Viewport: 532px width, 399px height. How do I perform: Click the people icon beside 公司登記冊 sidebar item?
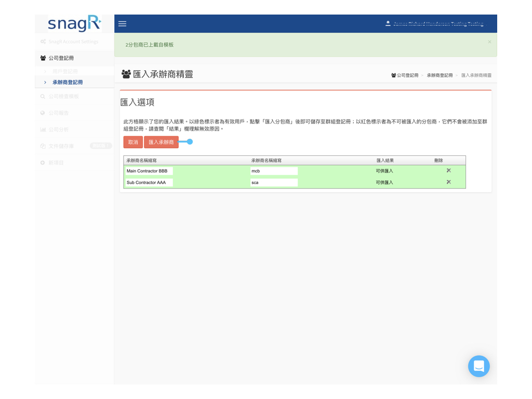coord(43,58)
